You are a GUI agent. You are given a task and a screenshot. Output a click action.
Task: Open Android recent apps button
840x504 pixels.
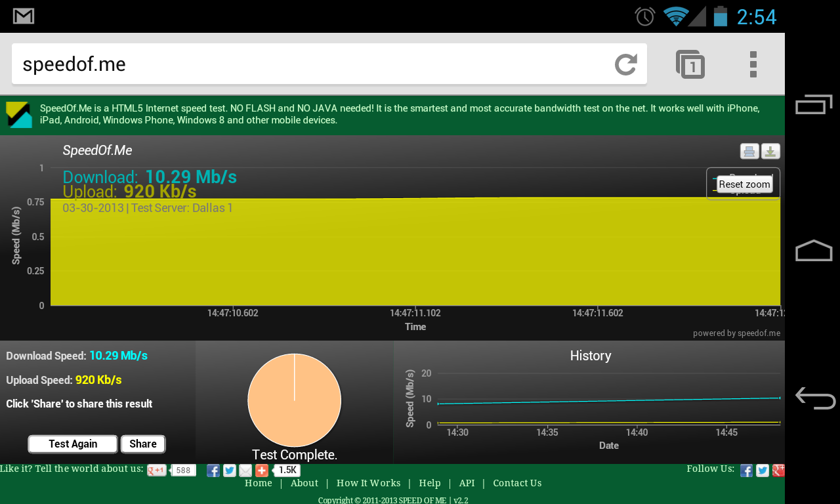(x=814, y=104)
